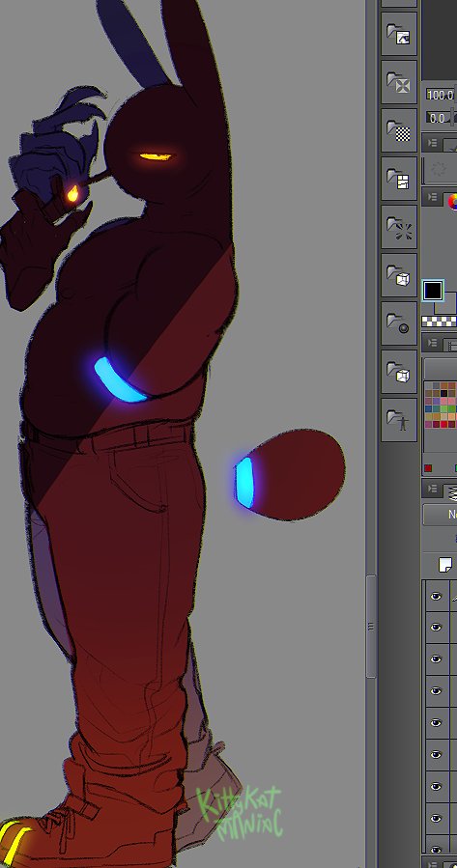Toggle the fifth layer's eye icon
The width and height of the screenshot is (457, 868).
click(437, 722)
